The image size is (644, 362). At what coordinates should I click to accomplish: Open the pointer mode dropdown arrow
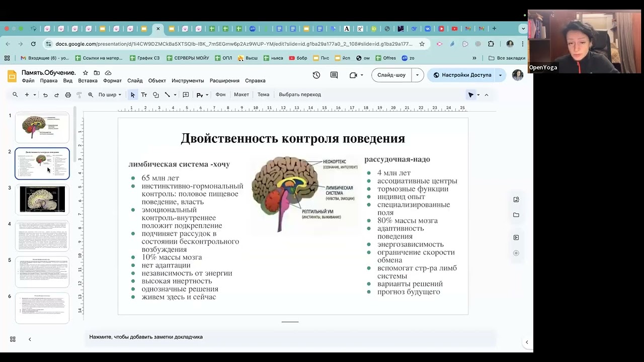(x=478, y=95)
